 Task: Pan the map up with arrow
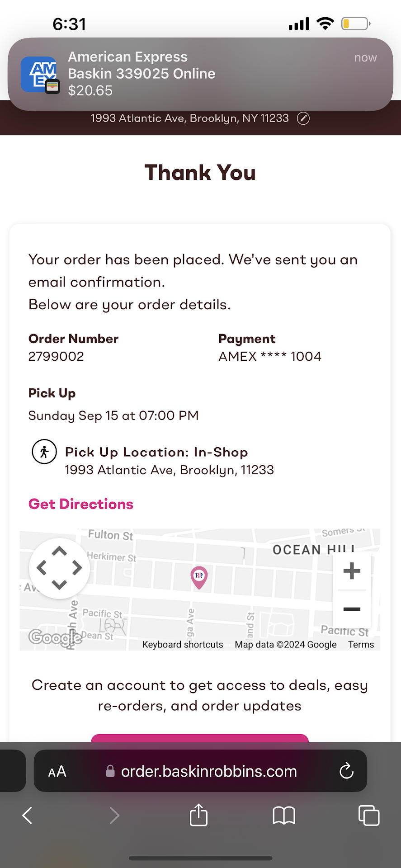[x=59, y=551]
